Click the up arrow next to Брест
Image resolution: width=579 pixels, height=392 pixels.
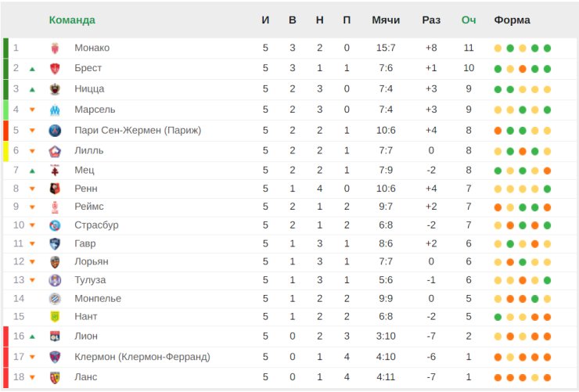point(32,69)
